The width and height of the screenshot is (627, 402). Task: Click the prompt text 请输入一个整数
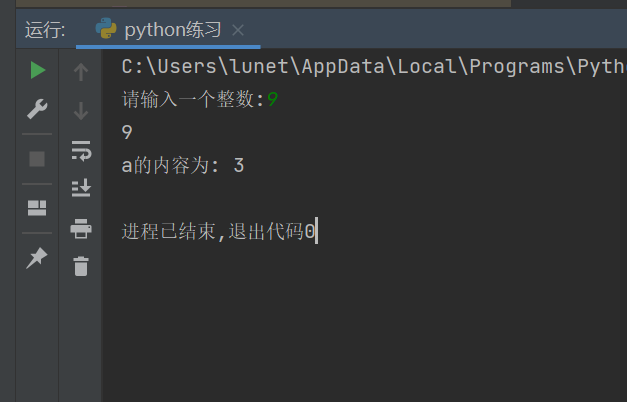click(188, 99)
